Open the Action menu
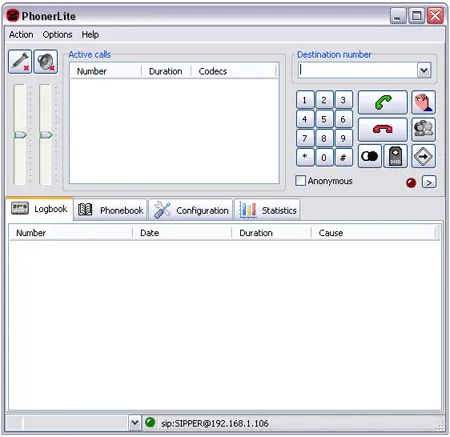450x437 pixels. tap(21, 35)
